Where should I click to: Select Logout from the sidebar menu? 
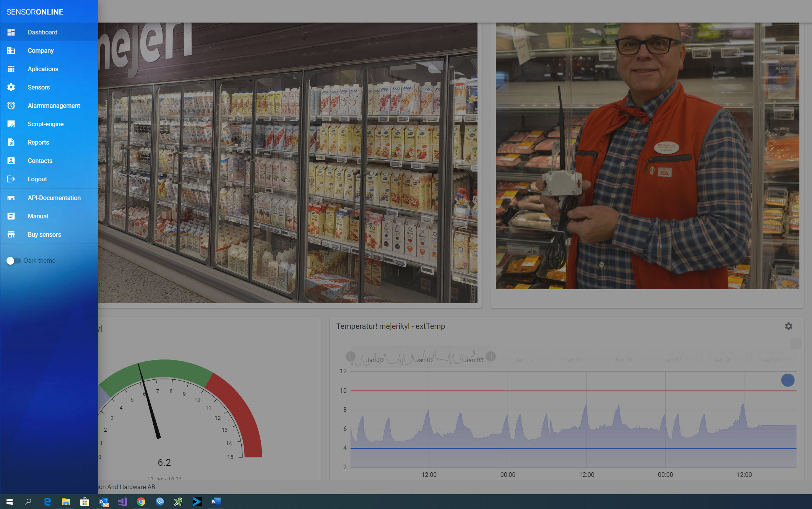(x=37, y=179)
